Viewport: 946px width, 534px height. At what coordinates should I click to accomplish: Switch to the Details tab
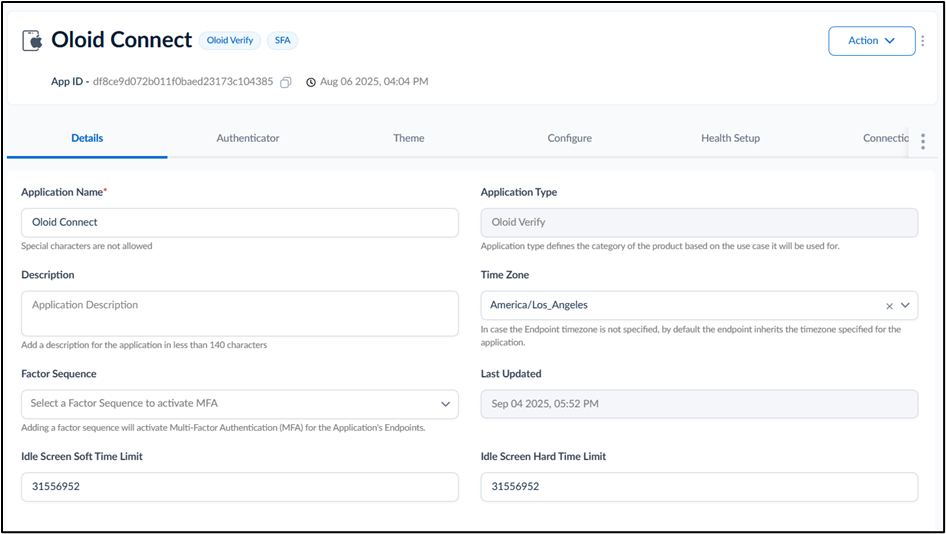coord(87,138)
